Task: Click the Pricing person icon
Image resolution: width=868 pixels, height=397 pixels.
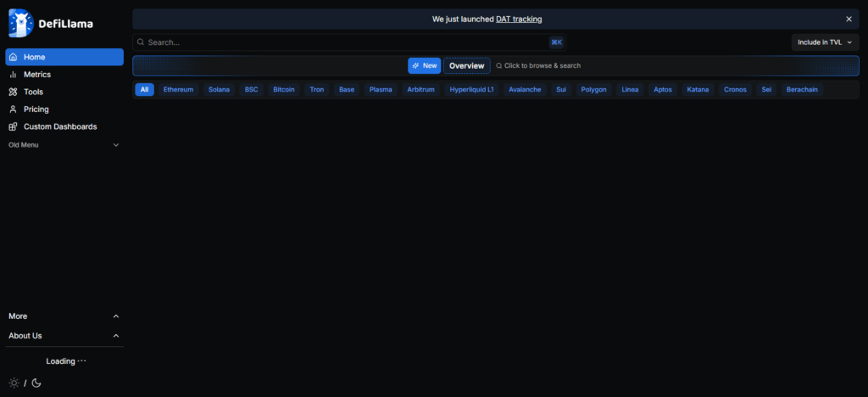Action: 14,109
